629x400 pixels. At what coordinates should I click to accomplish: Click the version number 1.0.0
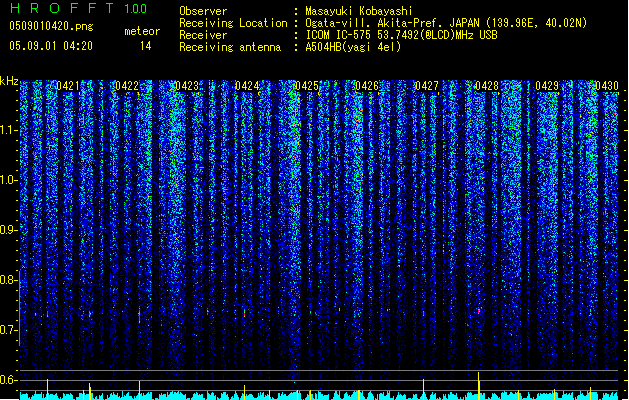136,9
